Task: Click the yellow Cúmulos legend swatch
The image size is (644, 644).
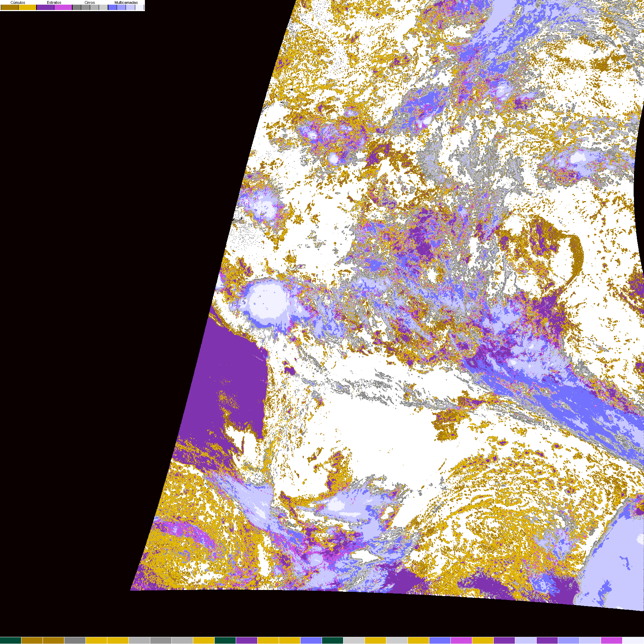Action: coord(28,7)
